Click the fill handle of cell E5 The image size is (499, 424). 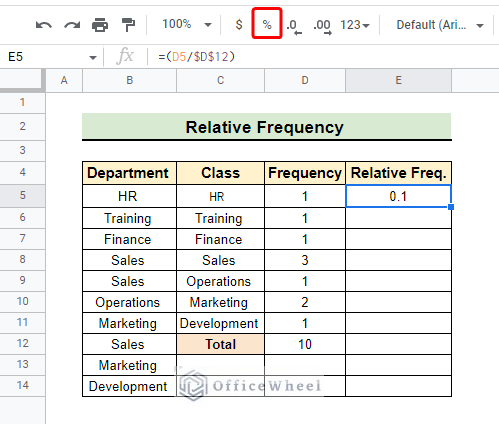tap(451, 207)
